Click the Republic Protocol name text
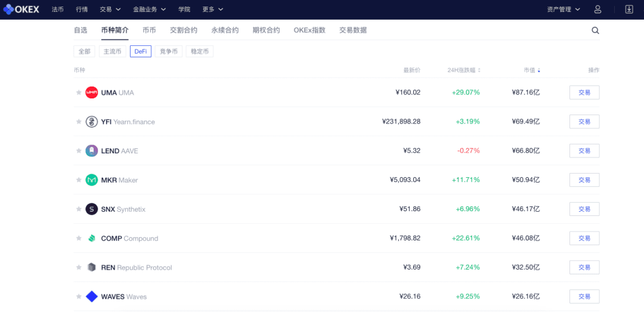Image resolution: width=644 pixels, height=312 pixels. (144, 268)
